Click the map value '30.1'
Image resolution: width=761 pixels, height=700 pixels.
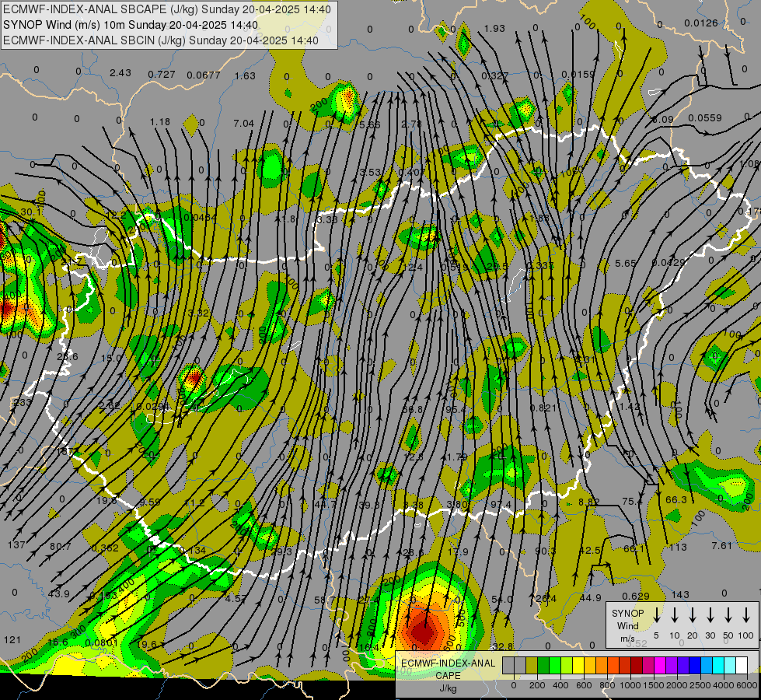tap(31, 212)
